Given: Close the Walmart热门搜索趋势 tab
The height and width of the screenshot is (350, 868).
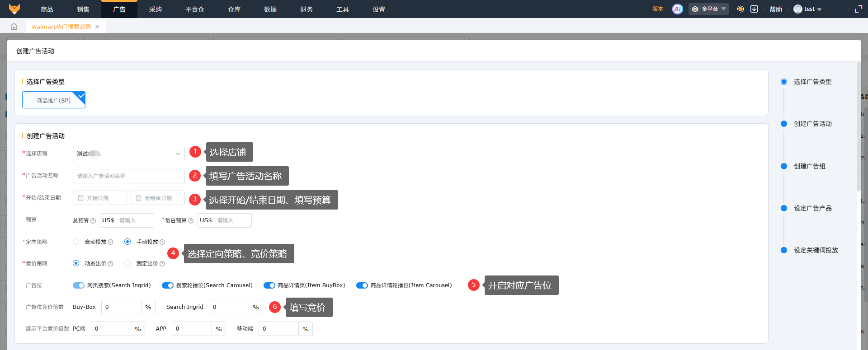Looking at the screenshot, I should (x=97, y=27).
